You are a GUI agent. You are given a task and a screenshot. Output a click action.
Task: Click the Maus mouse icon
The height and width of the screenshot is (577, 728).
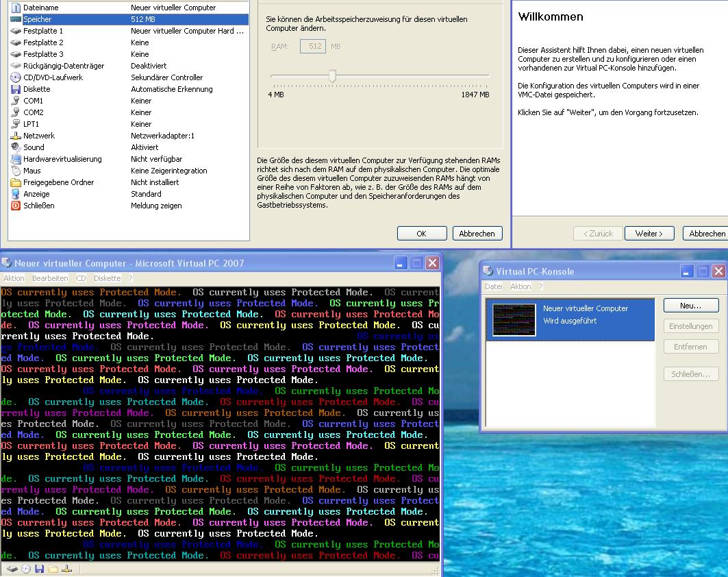coord(16,171)
